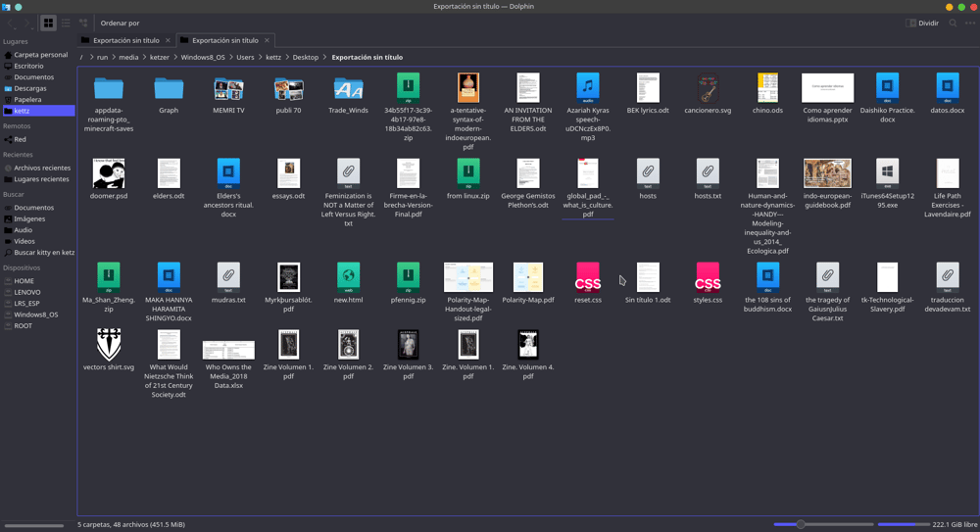Select the second Exportación sin título tab

point(225,40)
